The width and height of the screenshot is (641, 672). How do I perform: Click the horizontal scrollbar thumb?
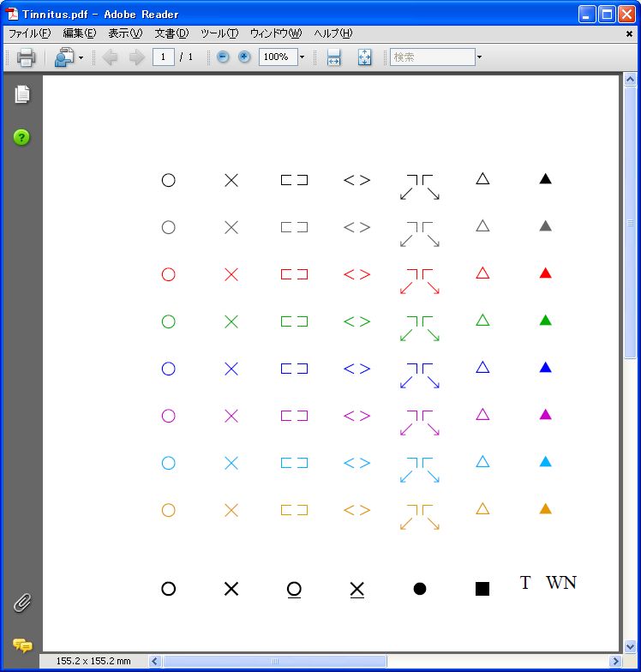pyautogui.click(x=274, y=661)
